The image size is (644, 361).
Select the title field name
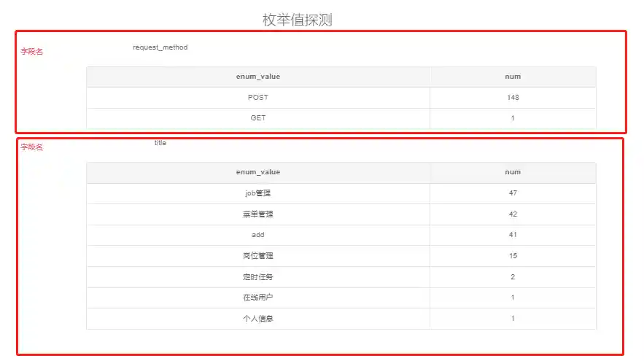[x=160, y=143]
